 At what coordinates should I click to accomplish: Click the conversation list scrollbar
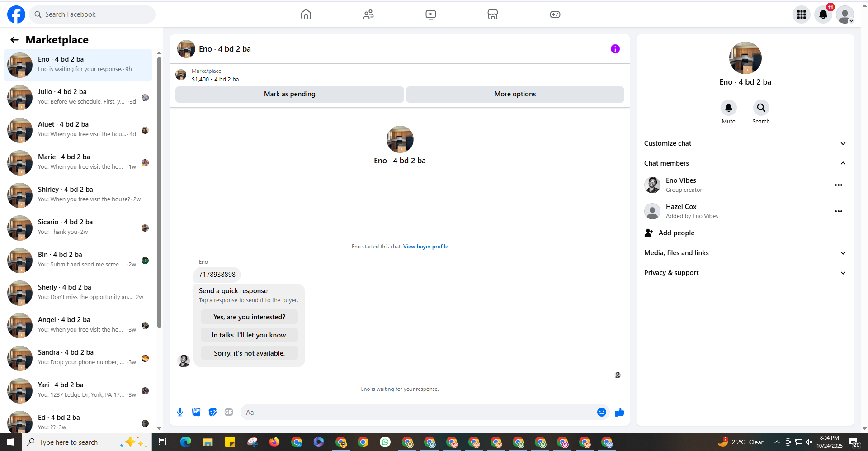coord(159,192)
